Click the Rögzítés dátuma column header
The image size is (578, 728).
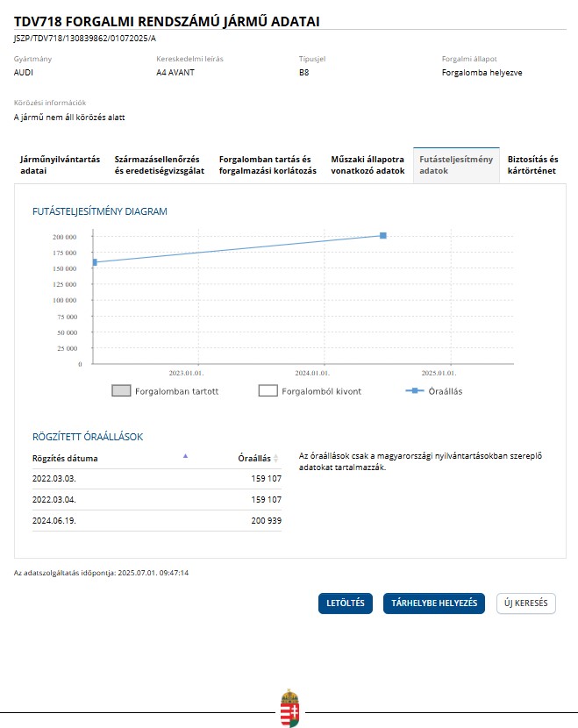pyautogui.click(x=65, y=458)
